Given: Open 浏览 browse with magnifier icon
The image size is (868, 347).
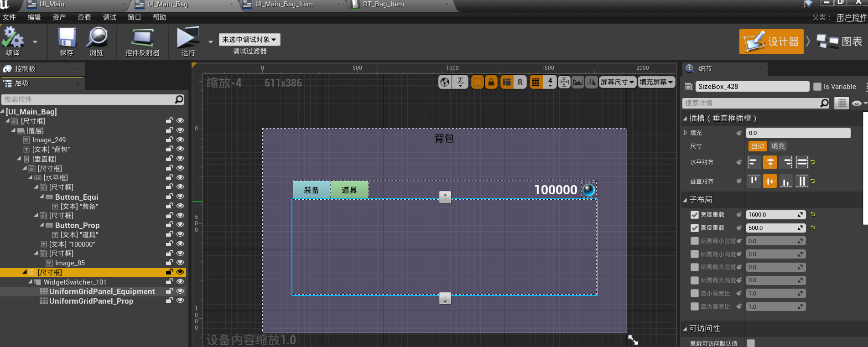Looking at the screenshot, I should (x=96, y=37).
